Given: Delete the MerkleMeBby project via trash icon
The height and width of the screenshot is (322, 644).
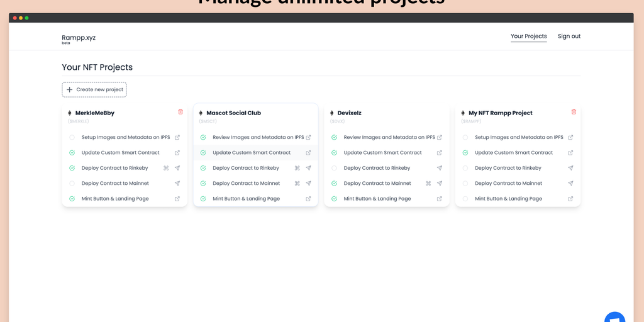Looking at the screenshot, I should coord(180,112).
